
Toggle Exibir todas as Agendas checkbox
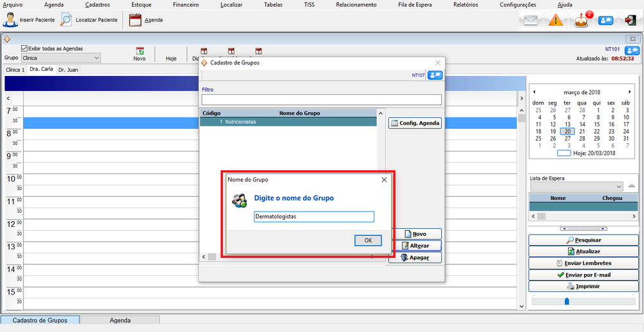point(24,48)
